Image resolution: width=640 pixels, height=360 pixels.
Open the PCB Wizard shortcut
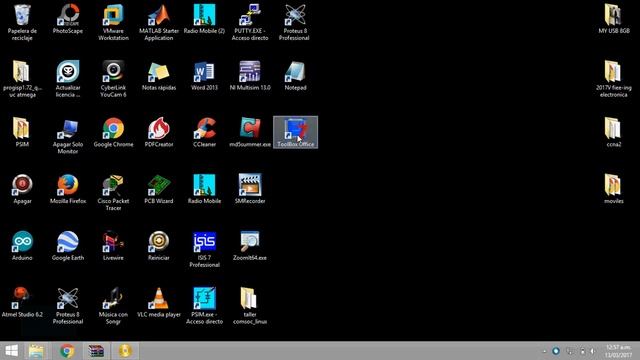pos(159,189)
